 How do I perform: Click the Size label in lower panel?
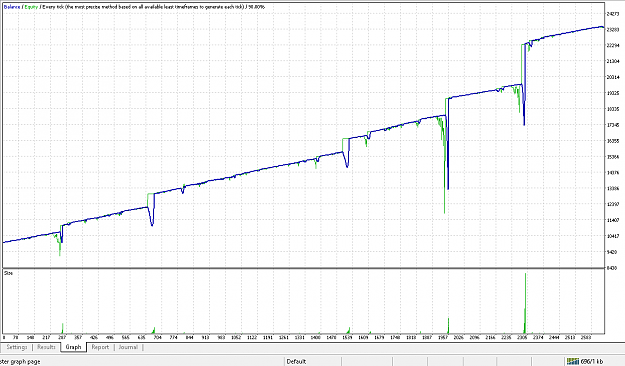pyautogui.click(x=8, y=273)
